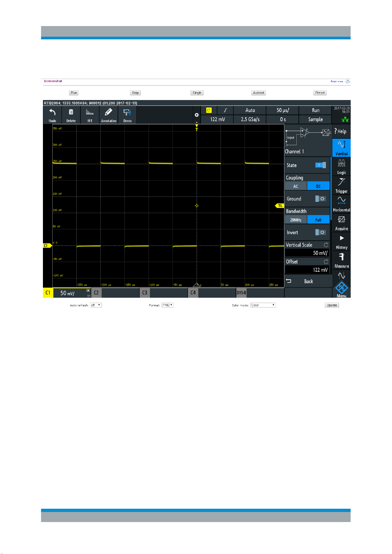Viewport: 392px width, 554px height.
Task: Click the Offset 122 mV field
Action: click(307, 270)
